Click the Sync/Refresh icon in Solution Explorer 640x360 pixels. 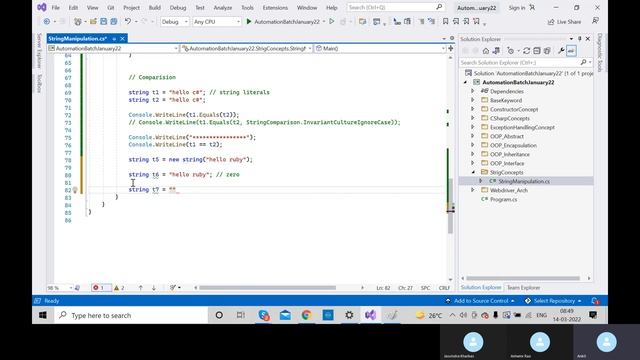click(x=527, y=51)
